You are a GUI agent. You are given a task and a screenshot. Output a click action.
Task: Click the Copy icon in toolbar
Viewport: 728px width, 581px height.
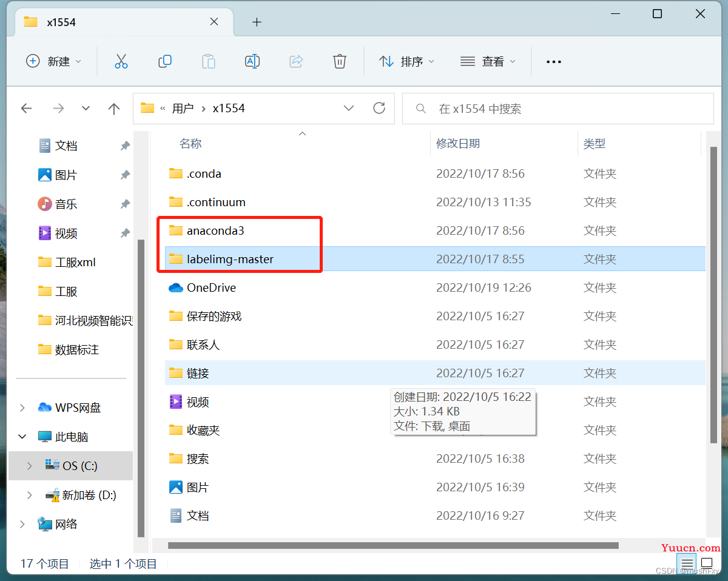click(164, 61)
